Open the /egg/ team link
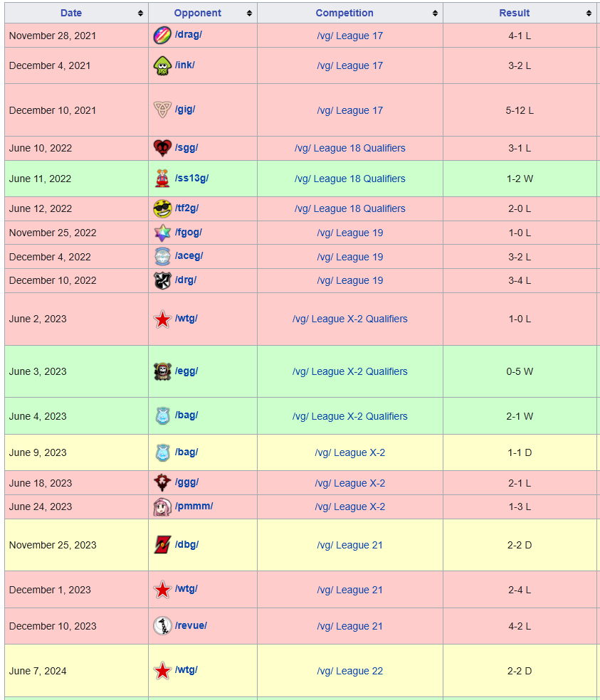Image resolution: width=600 pixels, height=700 pixels. click(186, 371)
